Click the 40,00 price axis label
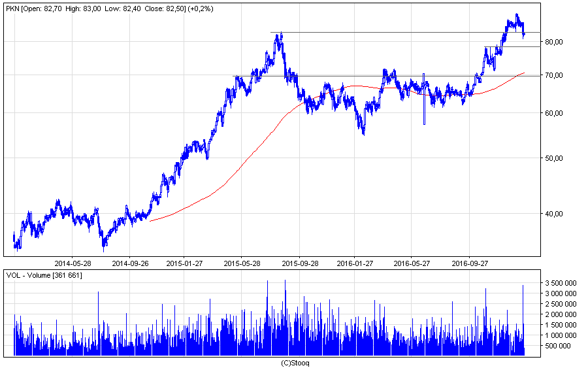Viewport: 588px width, 368px height. point(553,214)
